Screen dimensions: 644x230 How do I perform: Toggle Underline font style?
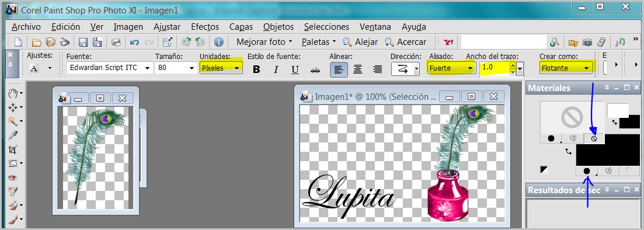point(295,69)
